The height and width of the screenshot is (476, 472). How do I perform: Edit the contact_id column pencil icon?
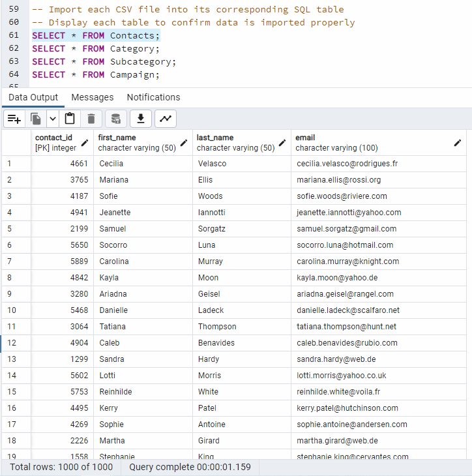click(x=85, y=143)
